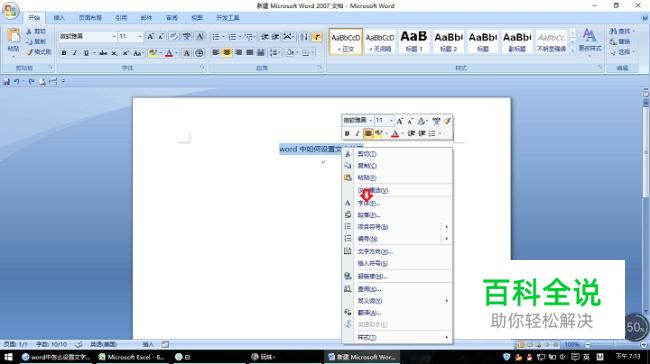
Task: Toggle Bold in the floating mini toolbar
Action: 347,133
